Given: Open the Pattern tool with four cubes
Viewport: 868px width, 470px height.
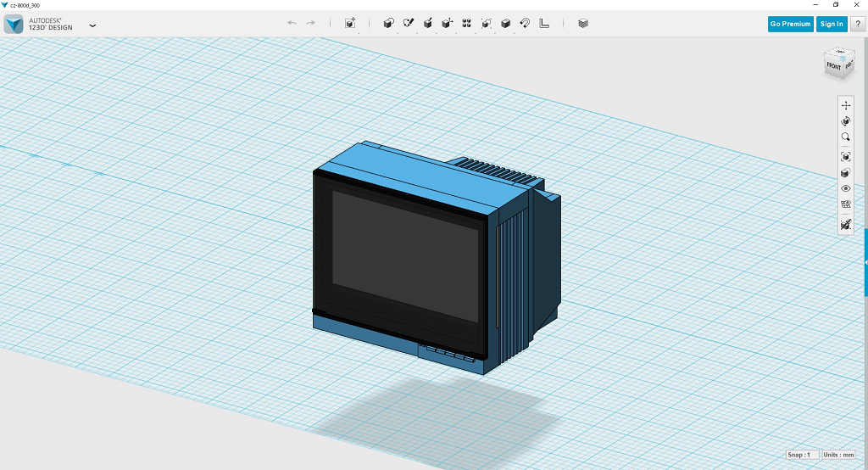Looking at the screenshot, I should 466,23.
